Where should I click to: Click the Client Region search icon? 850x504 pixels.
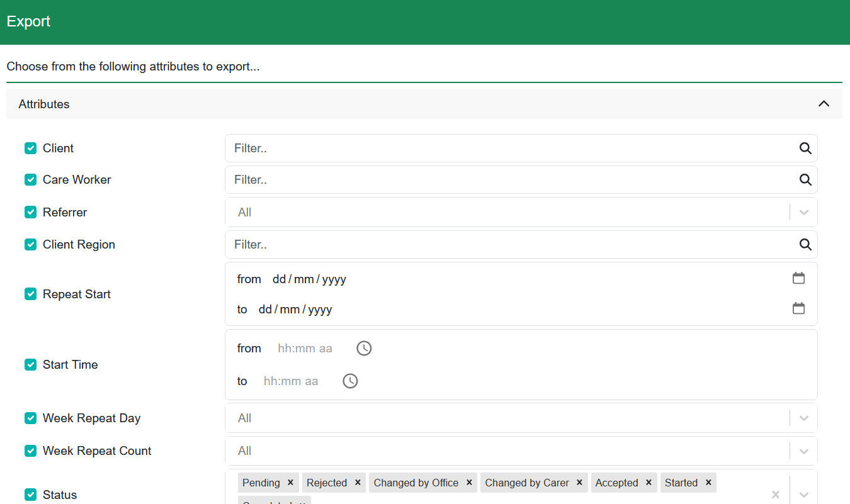(x=805, y=245)
